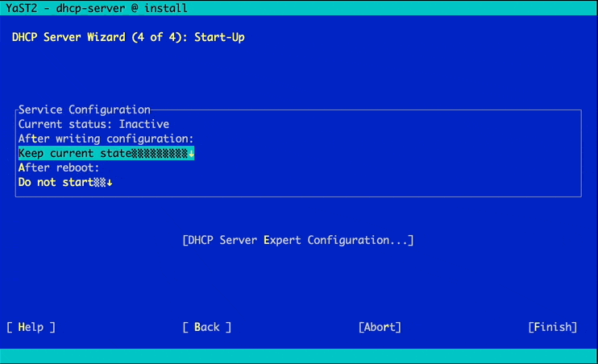Click the Help button
This screenshot has height=364, width=598.
31,327
